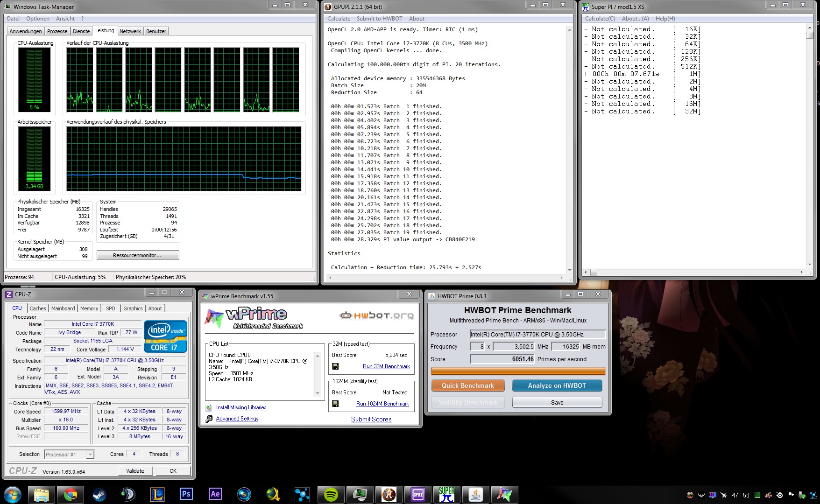This screenshot has width=820, height=504.
Task: Click the action center flag tray icon
Action: [791, 495]
